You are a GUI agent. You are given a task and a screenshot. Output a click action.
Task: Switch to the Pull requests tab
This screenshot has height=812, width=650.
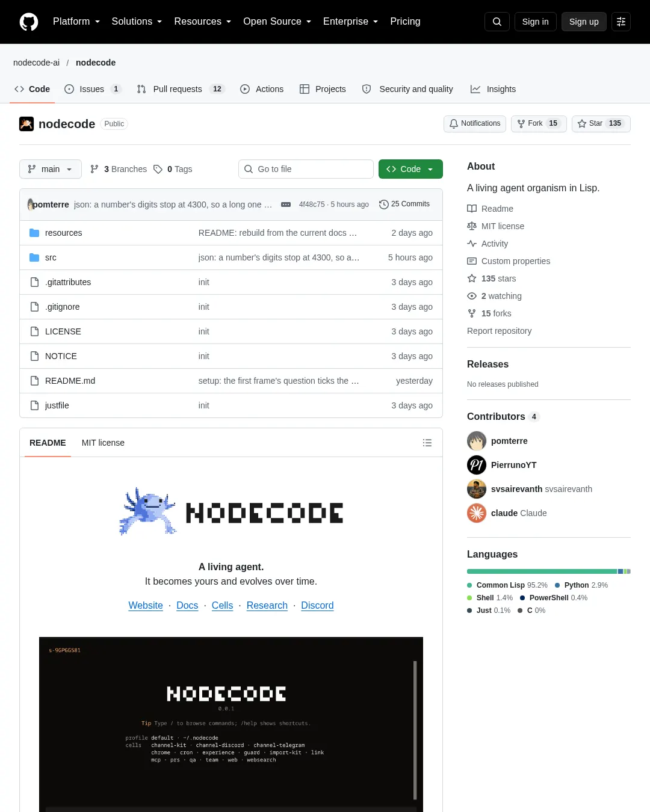tap(181, 89)
